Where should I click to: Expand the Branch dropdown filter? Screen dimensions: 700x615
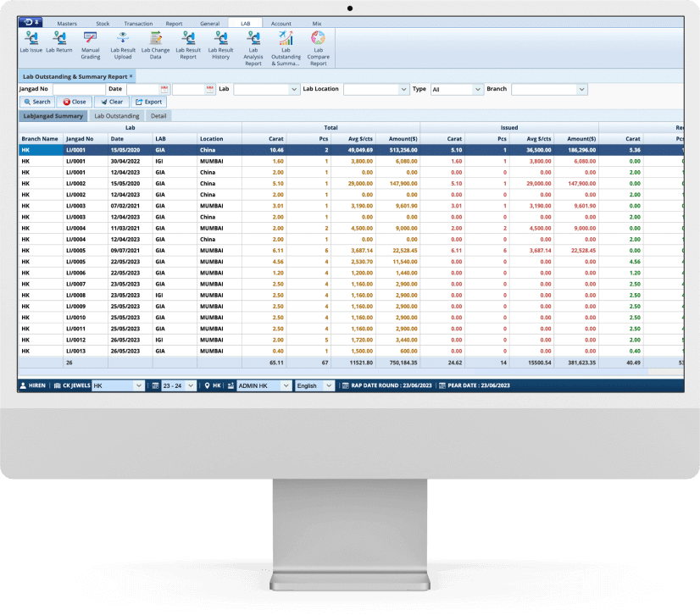[x=582, y=89]
